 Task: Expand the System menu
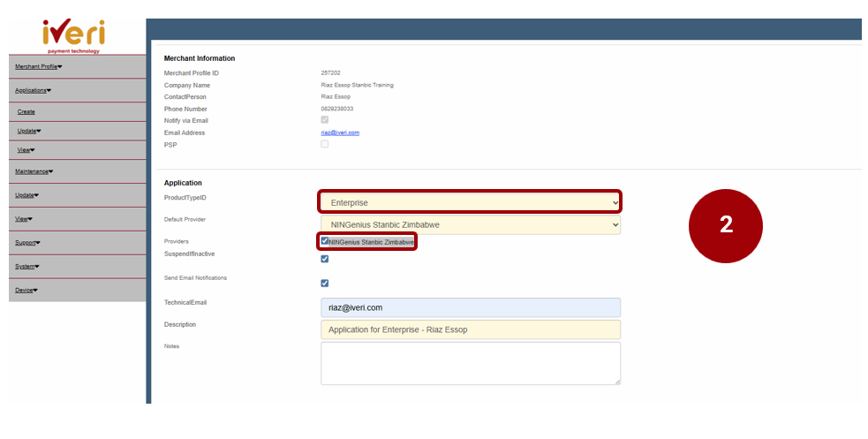(27, 266)
